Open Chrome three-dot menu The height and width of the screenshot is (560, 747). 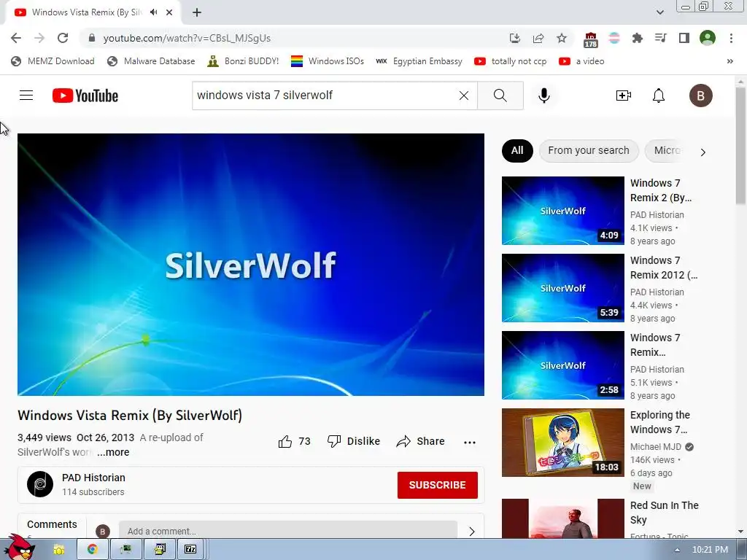click(x=731, y=38)
